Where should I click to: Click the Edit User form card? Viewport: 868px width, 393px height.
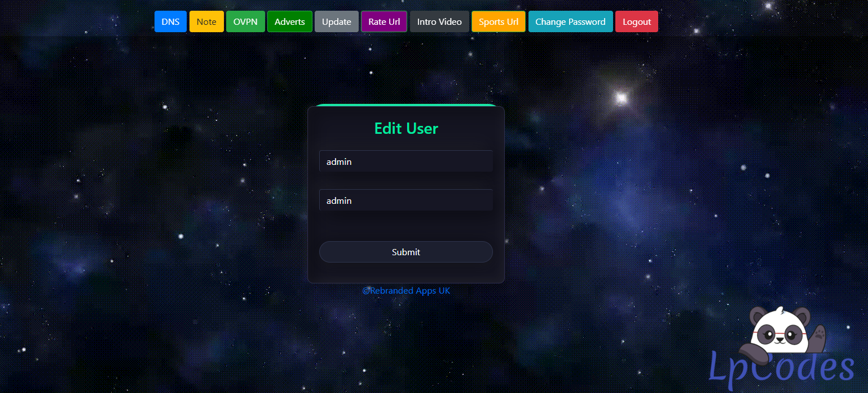tap(406, 226)
